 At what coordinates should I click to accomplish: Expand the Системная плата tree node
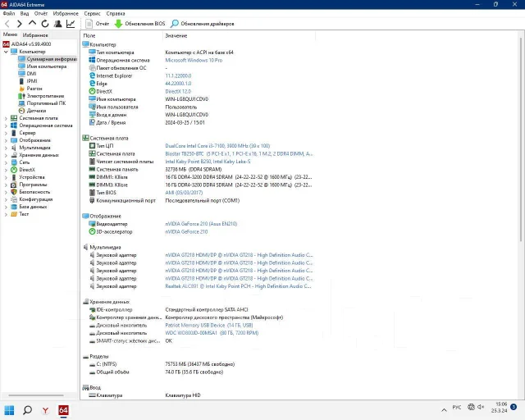[6, 118]
